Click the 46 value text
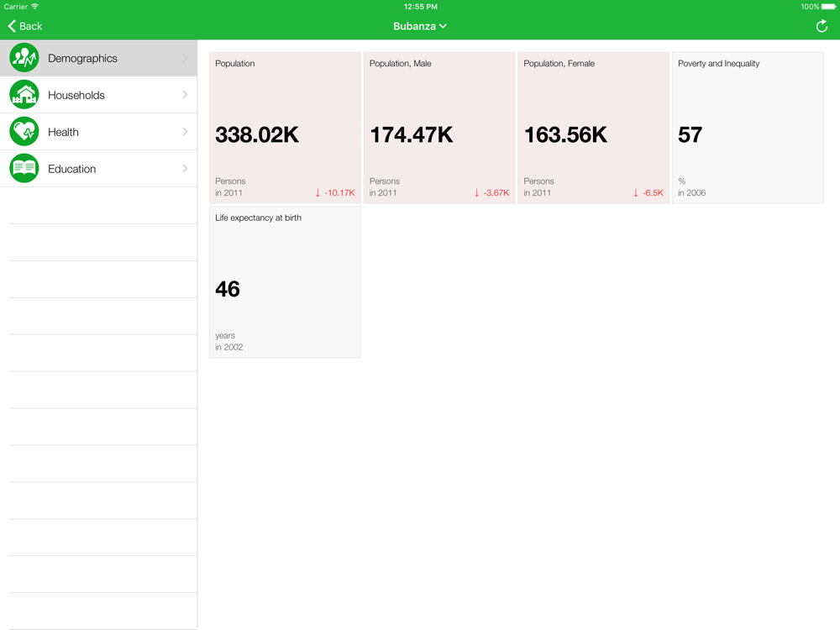840x630 pixels. (x=228, y=289)
